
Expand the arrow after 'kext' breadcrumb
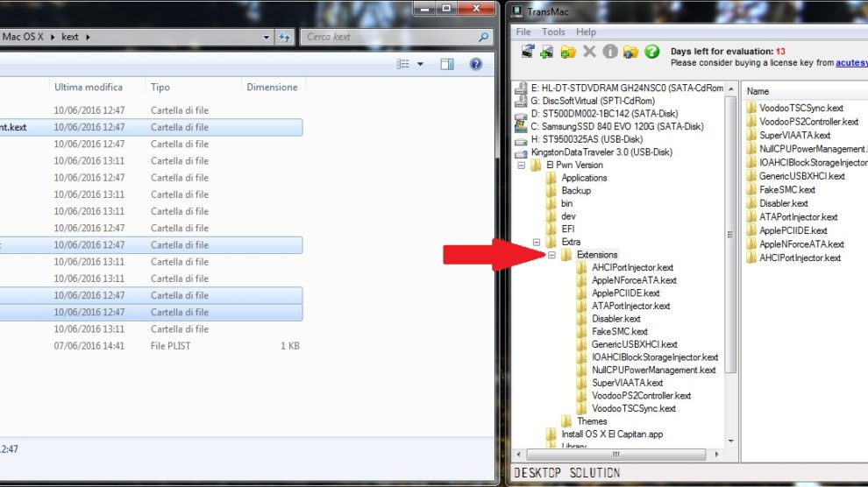click(x=88, y=37)
